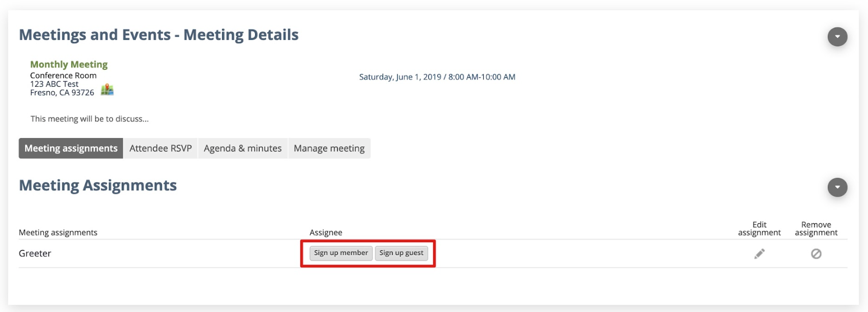Click the Assignee column header
Viewport: 868px width, 312px height.
(326, 232)
